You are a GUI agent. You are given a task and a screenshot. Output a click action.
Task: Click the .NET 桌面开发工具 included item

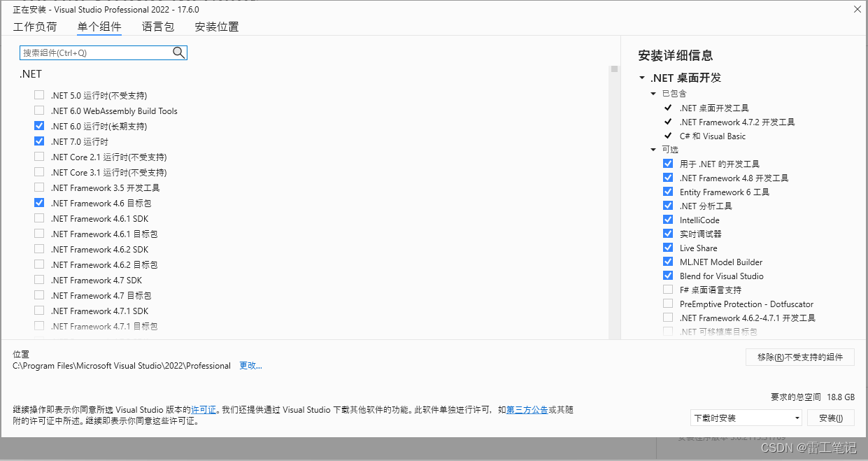click(714, 108)
